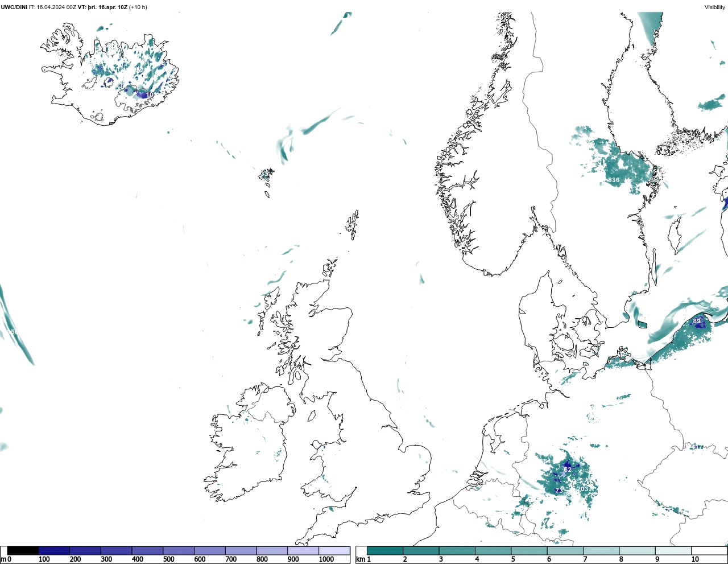Screen dimensions: 728x564
Task: Click the 600–700 m legend swatch
Action: [x=209, y=551]
